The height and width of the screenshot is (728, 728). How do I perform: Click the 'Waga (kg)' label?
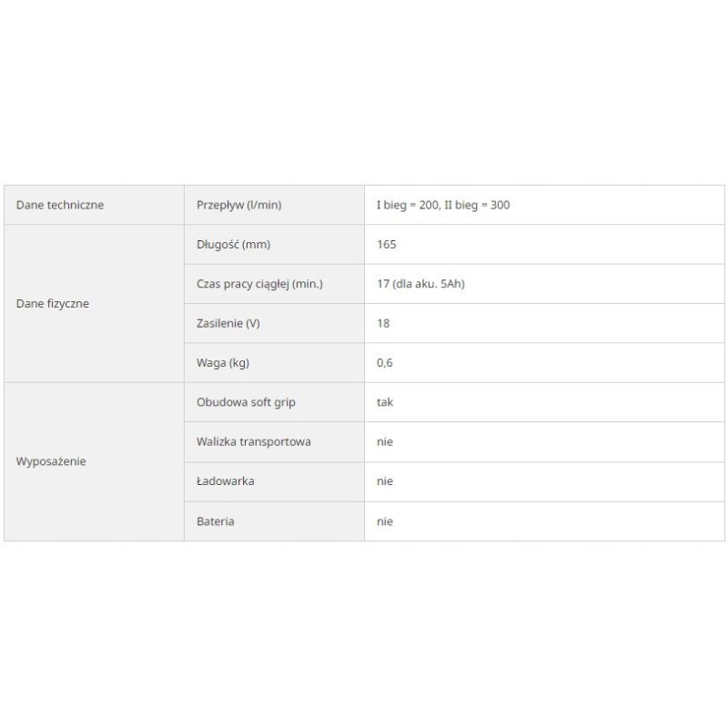tap(223, 363)
